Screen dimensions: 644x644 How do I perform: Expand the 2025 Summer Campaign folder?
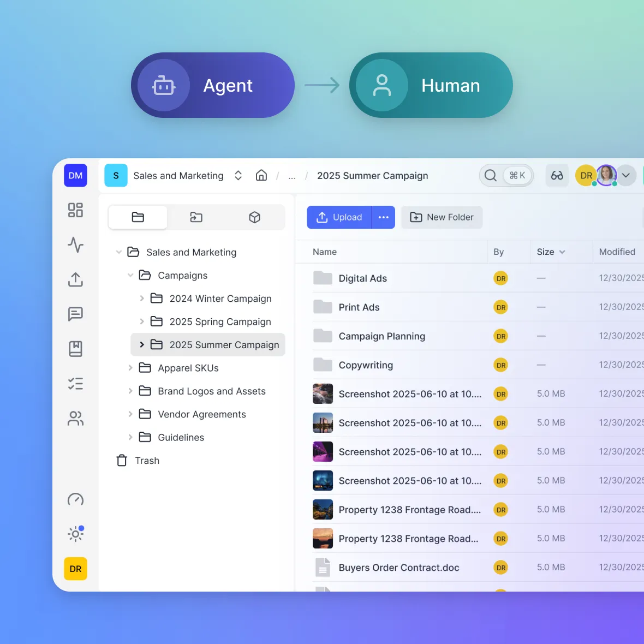pos(142,344)
